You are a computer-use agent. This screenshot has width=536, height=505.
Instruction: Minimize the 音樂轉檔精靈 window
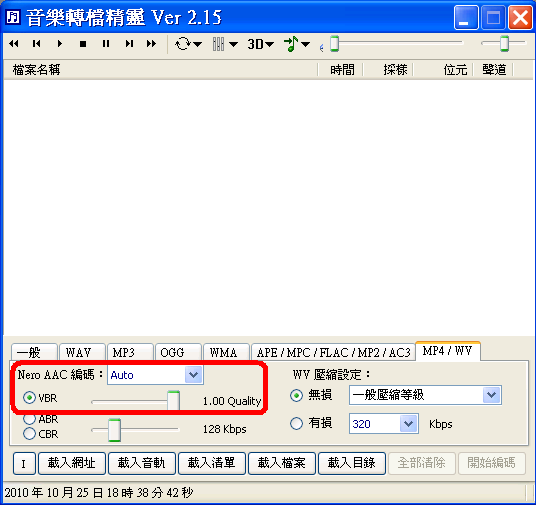click(466, 17)
